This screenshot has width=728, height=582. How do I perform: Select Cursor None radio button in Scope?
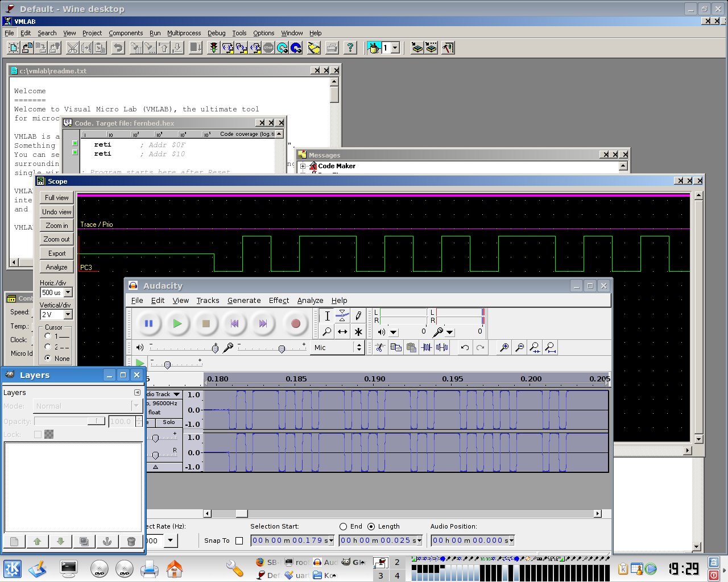(48, 358)
